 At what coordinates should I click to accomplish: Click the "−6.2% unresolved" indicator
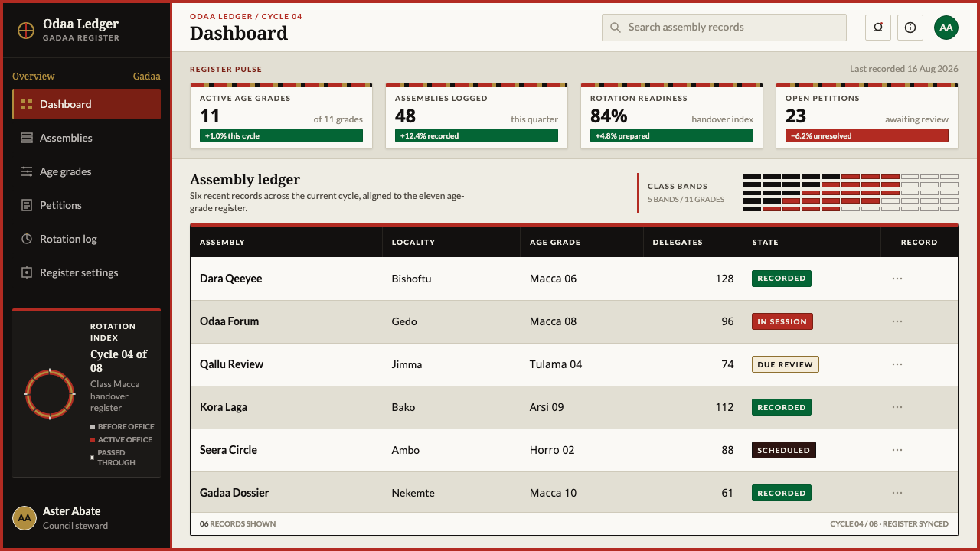click(867, 135)
